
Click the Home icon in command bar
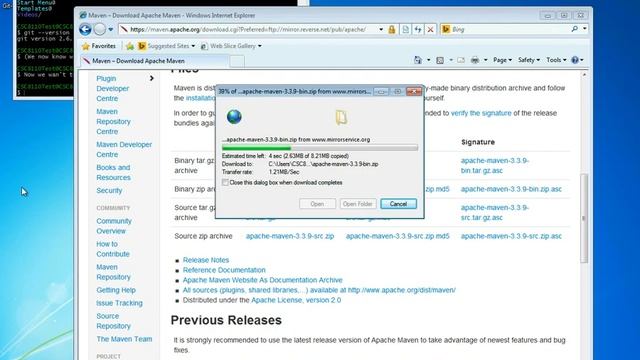[418, 60]
